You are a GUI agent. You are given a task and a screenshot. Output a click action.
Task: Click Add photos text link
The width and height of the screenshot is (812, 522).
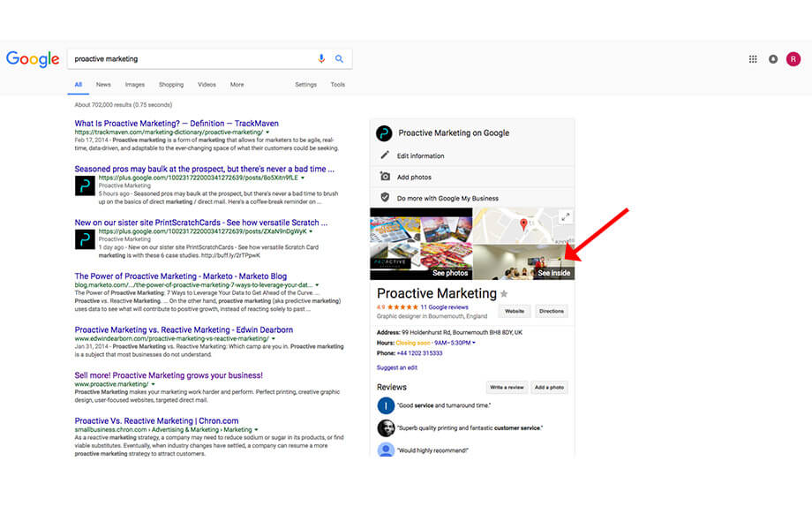pyautogui.click(x=414, y=177)
